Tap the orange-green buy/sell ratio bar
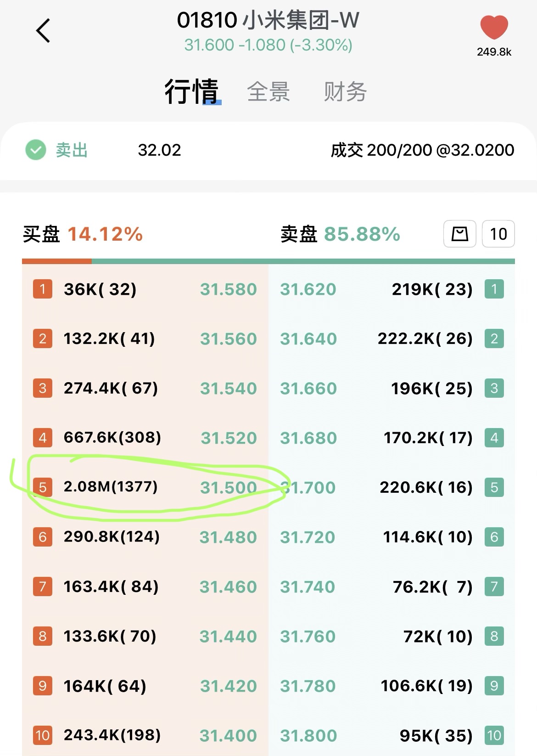The height and width of the screenshot is (756, 537). pyautogui.click(x=268, y=261)
